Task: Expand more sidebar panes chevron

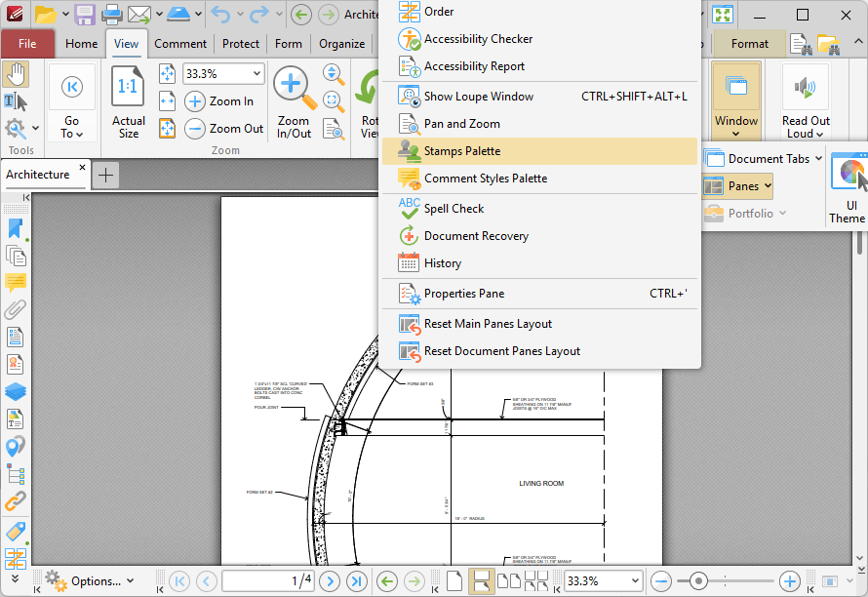Action: pos(15,578)
